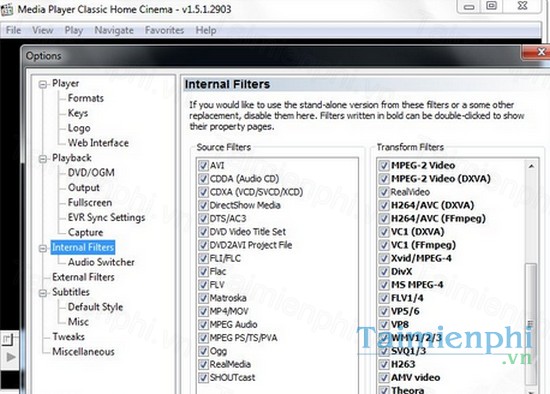Open the Play menu

(x=74, y=30)
